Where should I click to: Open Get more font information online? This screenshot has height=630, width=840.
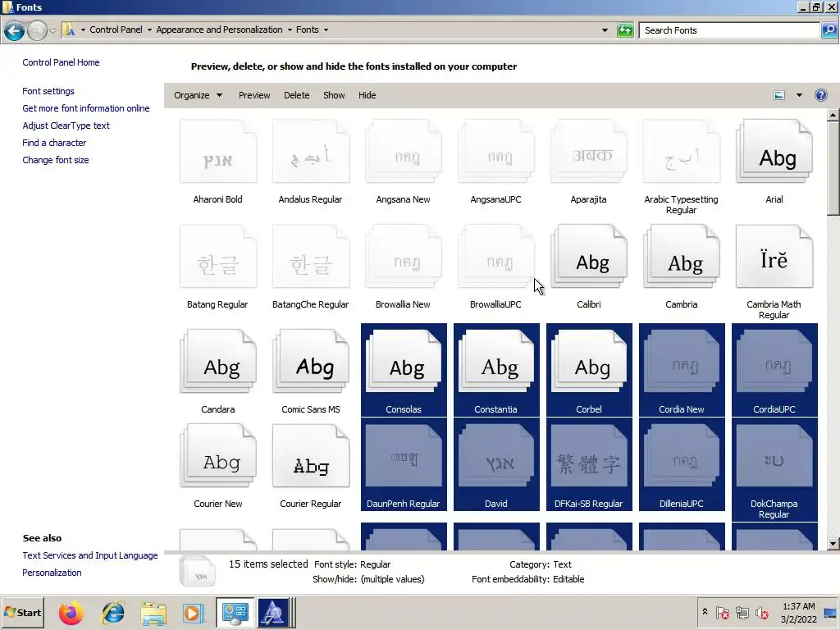pos(86,108)
